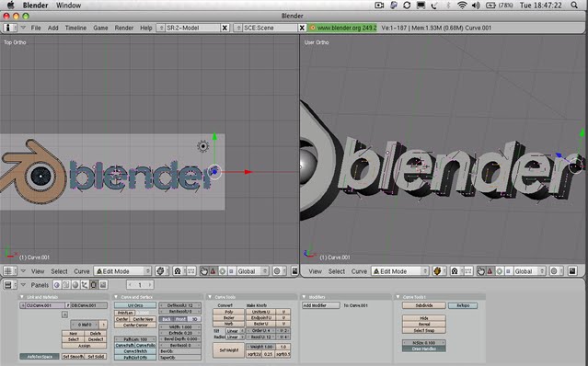Open SR:2-Model screen selector dropdown
The width and height of the screenshot is (588, 366).
pos(160,28)
